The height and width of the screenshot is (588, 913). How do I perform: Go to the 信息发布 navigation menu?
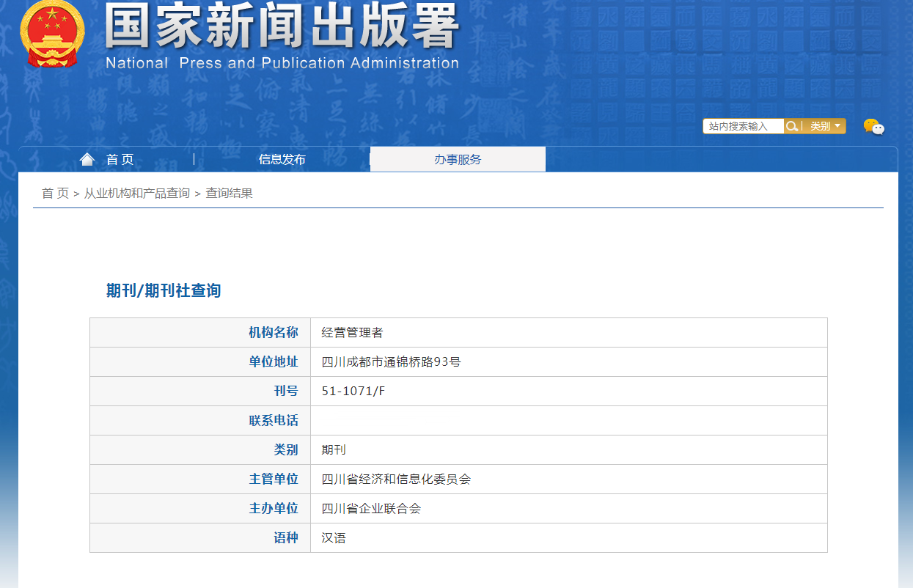(x=282, y=160)
